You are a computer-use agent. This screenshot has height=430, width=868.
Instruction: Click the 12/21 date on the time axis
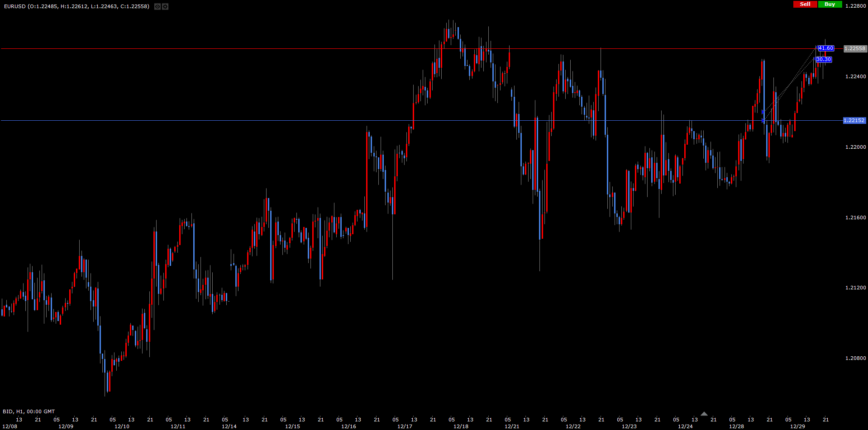point(512,426)
